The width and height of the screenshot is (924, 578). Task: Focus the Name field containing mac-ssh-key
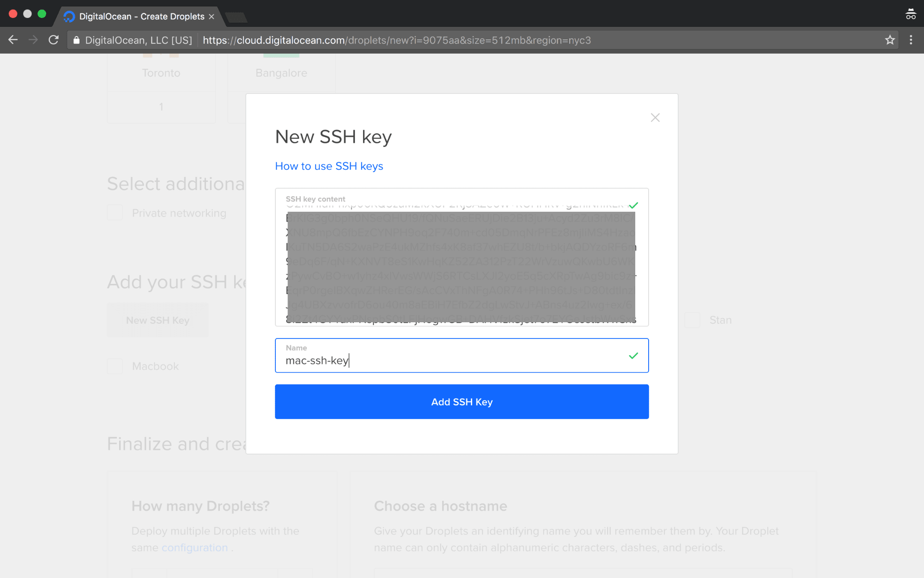pyautogui.click(x=462, y=356)
